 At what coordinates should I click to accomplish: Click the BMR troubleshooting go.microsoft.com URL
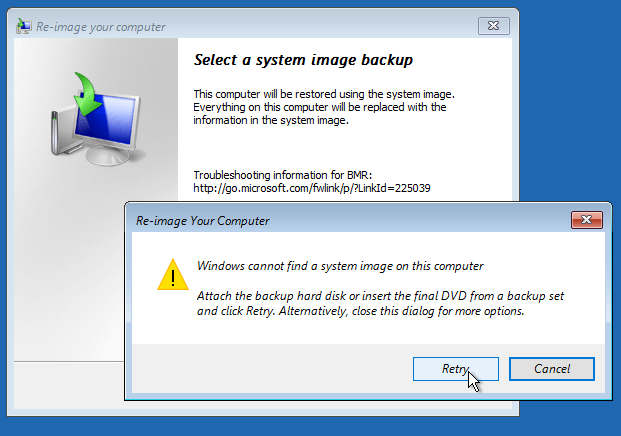pos(312,188)
